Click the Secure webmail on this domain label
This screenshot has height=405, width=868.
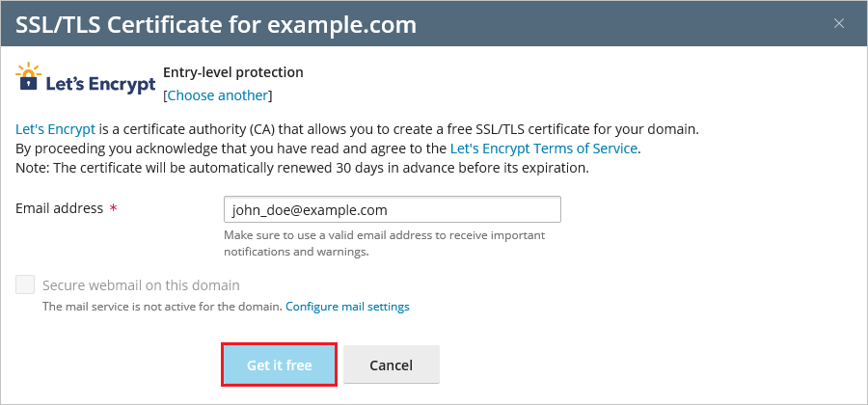pyautogui.click(x=141, y=285)
